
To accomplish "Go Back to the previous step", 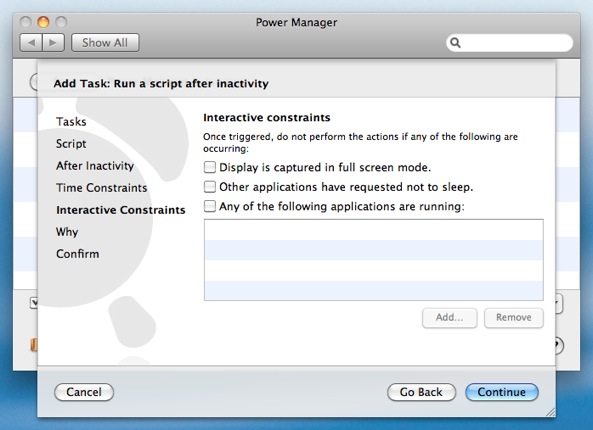I will [x=421, y=392].
